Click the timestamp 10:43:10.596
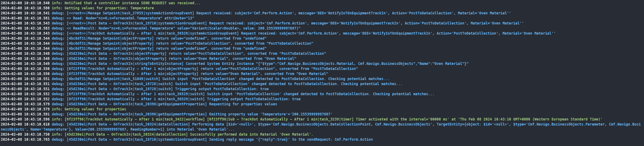The width and height of the screenshot is (644, 146). click(x=25, y=119)
